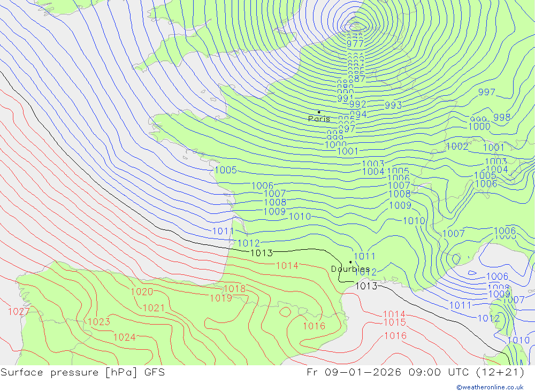This screenshot has width=535, height=392.
Task: Click the 992 isobar label
Action: tap(357, 104)
